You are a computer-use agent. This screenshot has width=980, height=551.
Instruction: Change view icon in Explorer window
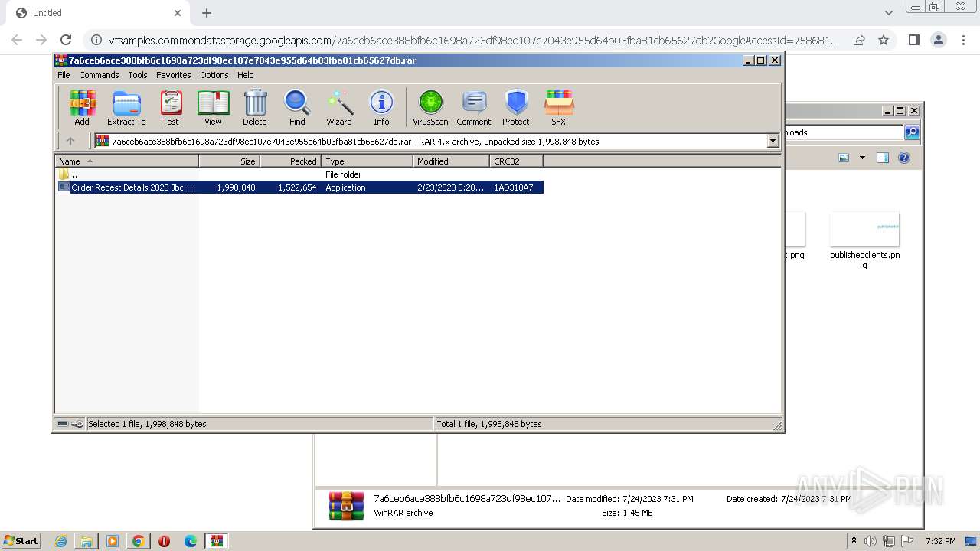coord(844,158)
